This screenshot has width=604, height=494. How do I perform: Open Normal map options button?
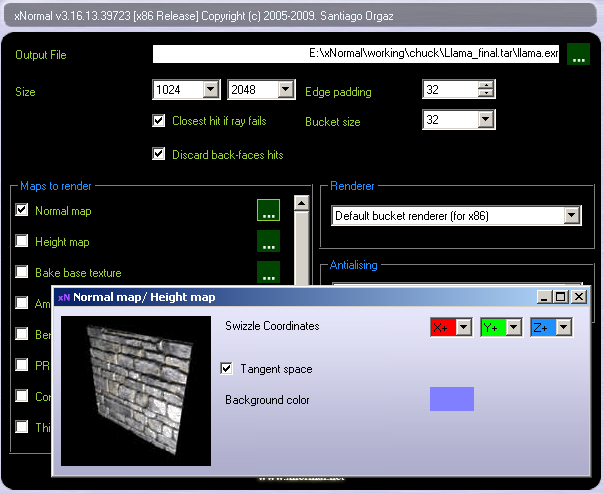tap(268, 210)
